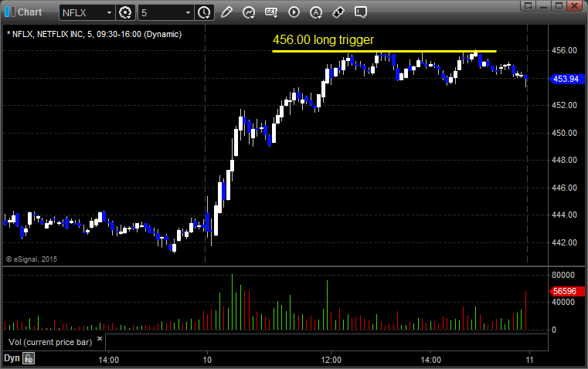Image resolution: width=588 pixels, height=369 pixels.
Task: Click the time template clock icon
Action: click(205, 12)
